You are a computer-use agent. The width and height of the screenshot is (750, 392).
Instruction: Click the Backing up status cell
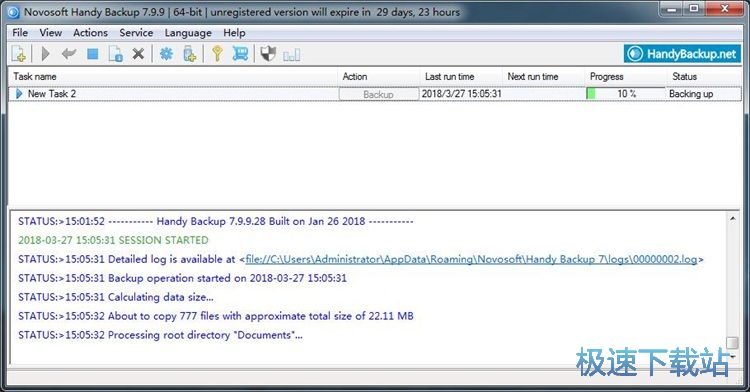(691, 94)
